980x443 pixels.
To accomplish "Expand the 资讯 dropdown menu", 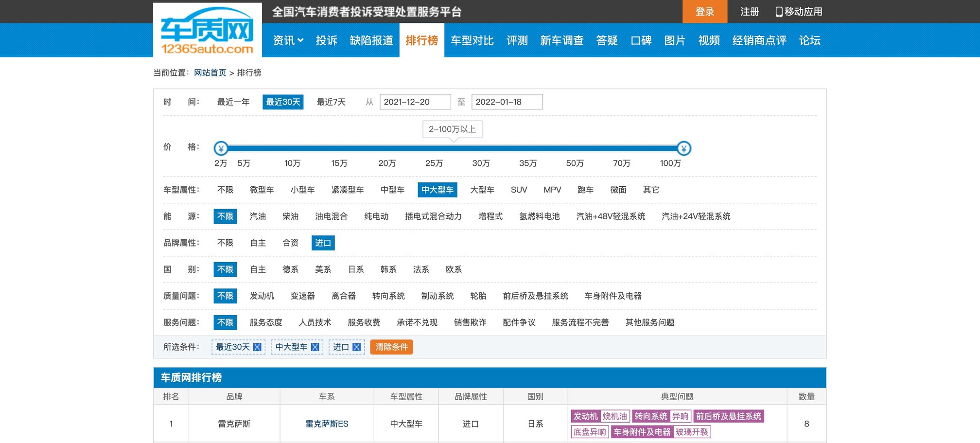I will [x=288, y=40].
